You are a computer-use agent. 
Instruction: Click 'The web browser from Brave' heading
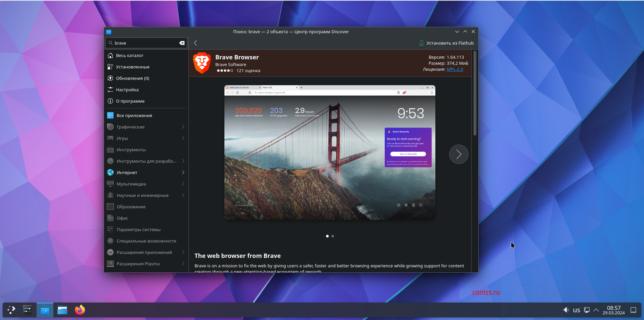(237, 256)
